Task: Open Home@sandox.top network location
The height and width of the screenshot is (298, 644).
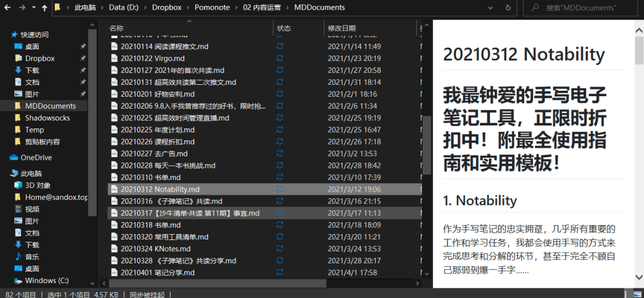Action: tap(56, 197)
